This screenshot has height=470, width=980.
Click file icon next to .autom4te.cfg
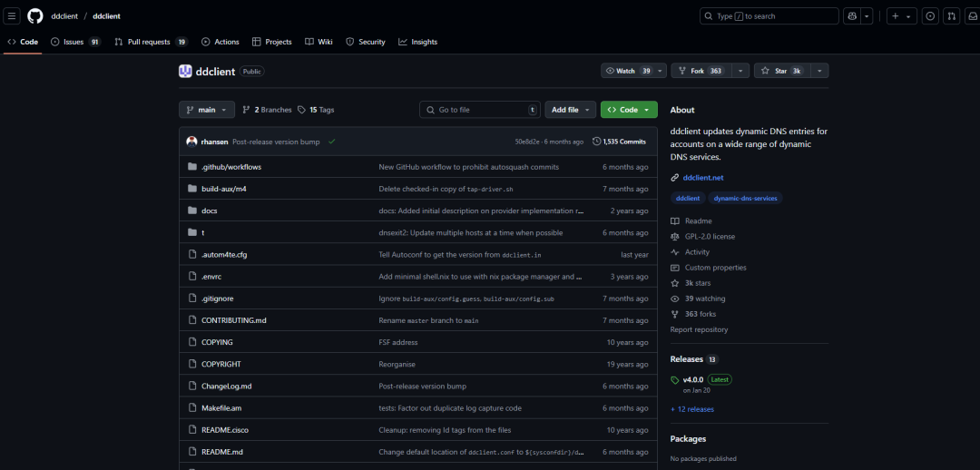pyautogui.click(x=191, y=254)
